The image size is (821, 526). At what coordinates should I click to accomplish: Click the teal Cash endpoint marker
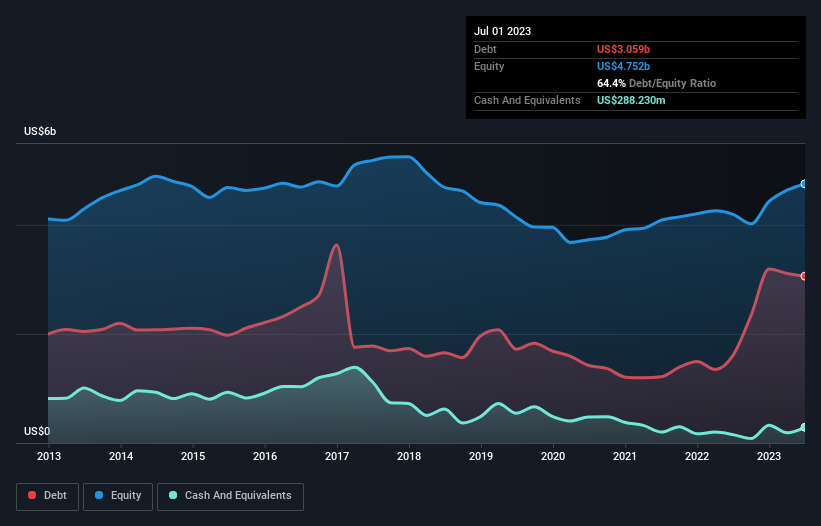(804, 427)
